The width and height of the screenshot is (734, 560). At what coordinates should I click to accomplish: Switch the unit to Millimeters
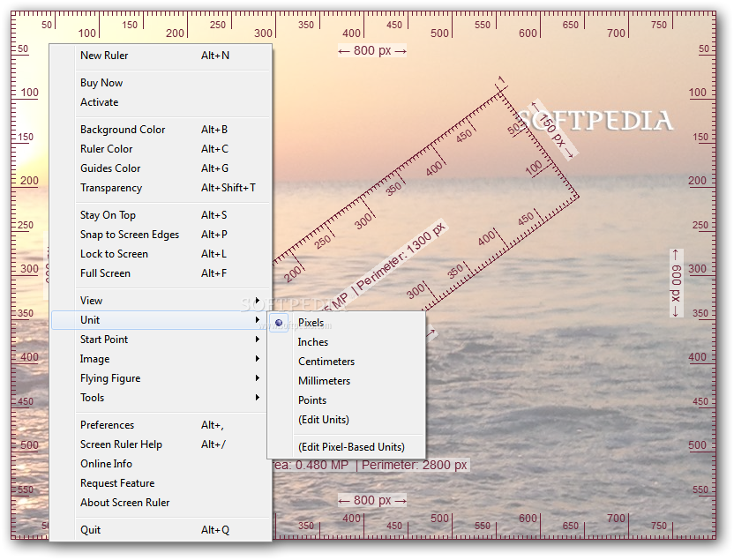coord(346,381)
